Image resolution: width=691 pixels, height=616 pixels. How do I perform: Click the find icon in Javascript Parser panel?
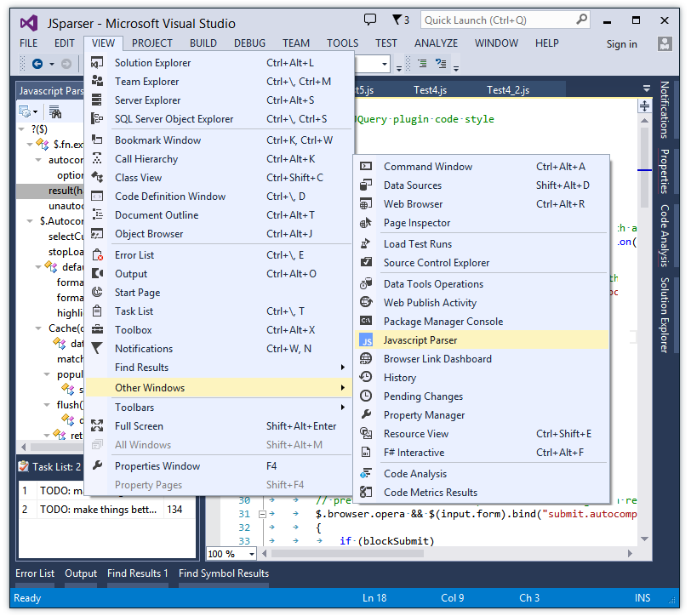(x=55, y=112)
